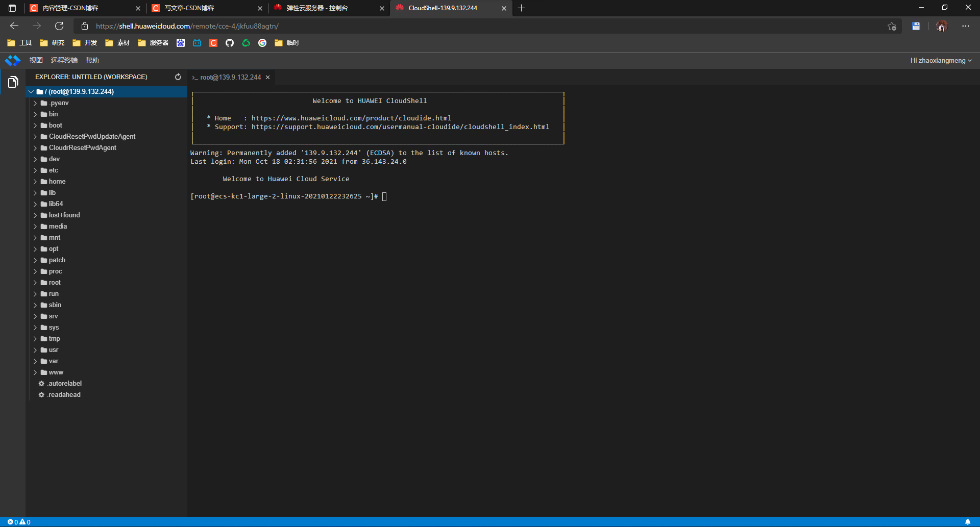Open Hi zhaoxiangmeng user dropdown
Viewport: 980px width, 527px height.
pyautogui.click(x=941, y=61)
